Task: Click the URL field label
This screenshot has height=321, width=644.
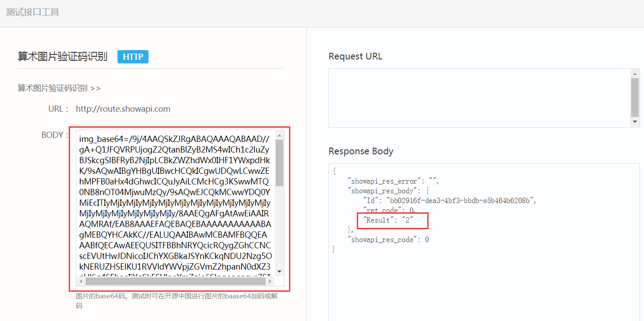Action: pos(59,109)
